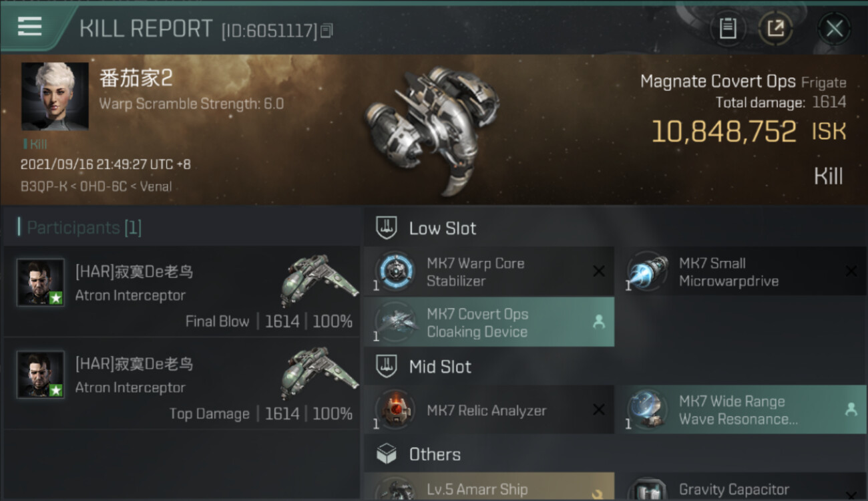Open the hamburger main menu
This screenshot has height=501, width=868.
point(30,27)
